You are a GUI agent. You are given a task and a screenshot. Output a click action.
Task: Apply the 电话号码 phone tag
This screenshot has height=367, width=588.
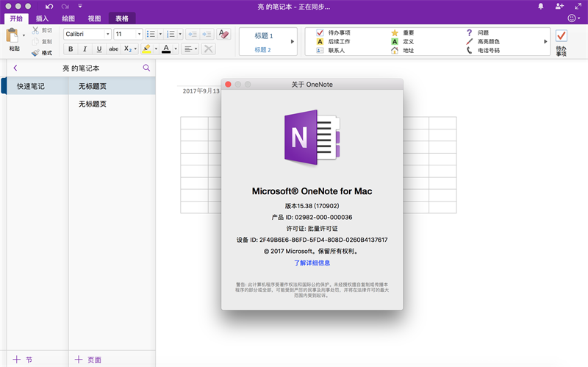click(x=483, y=50)
